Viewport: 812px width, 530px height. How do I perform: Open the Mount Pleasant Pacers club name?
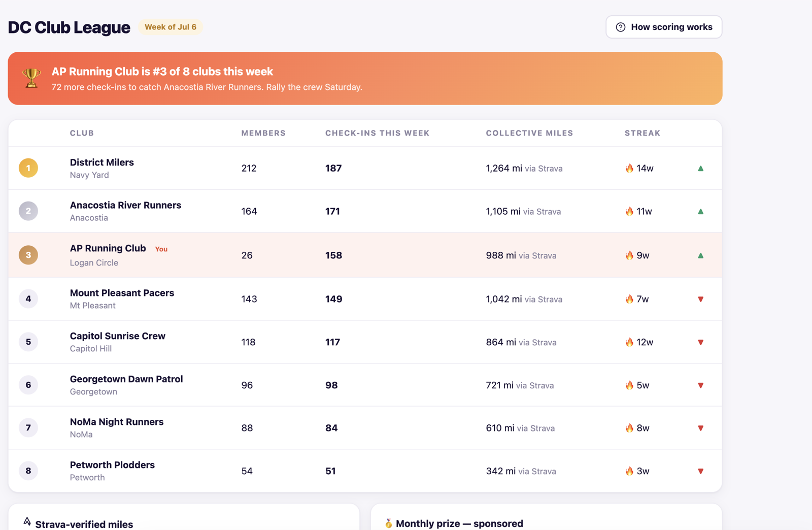[122, 293]
